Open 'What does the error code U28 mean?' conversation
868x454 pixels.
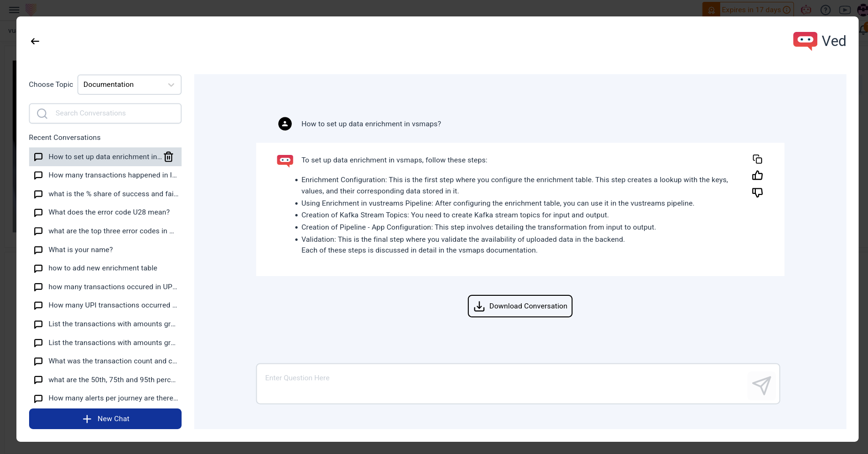tap(109, 212)
